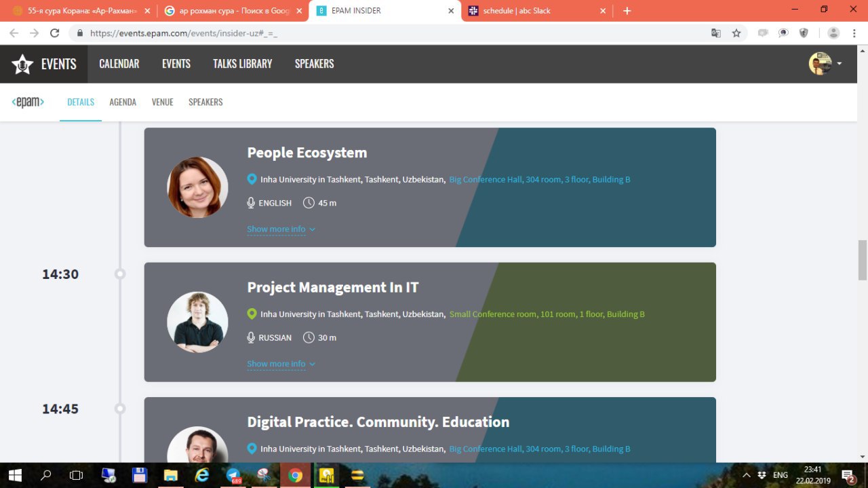Click the 14:30 timeline marker dot
Screen dimensions: 868x488
[120, 274]
